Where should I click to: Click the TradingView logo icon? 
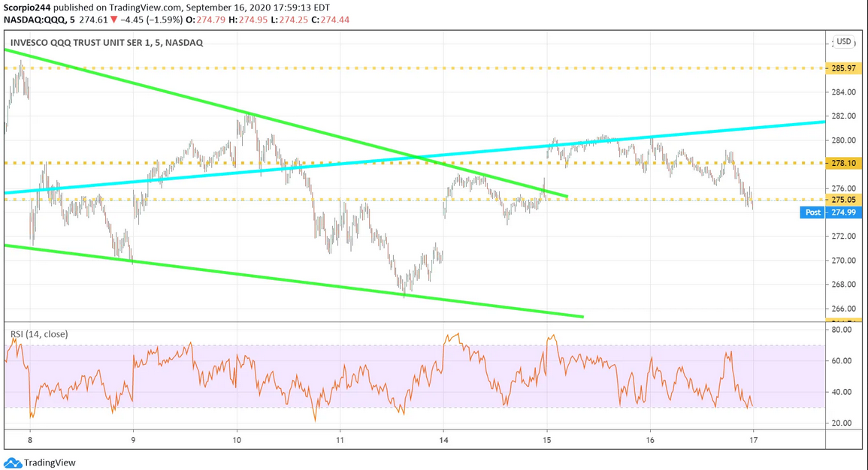click(x=13, y=462)
